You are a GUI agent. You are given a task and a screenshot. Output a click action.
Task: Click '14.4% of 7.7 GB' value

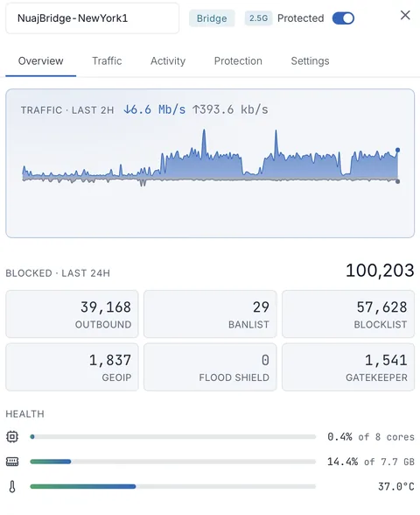click(x=371, y=462)
